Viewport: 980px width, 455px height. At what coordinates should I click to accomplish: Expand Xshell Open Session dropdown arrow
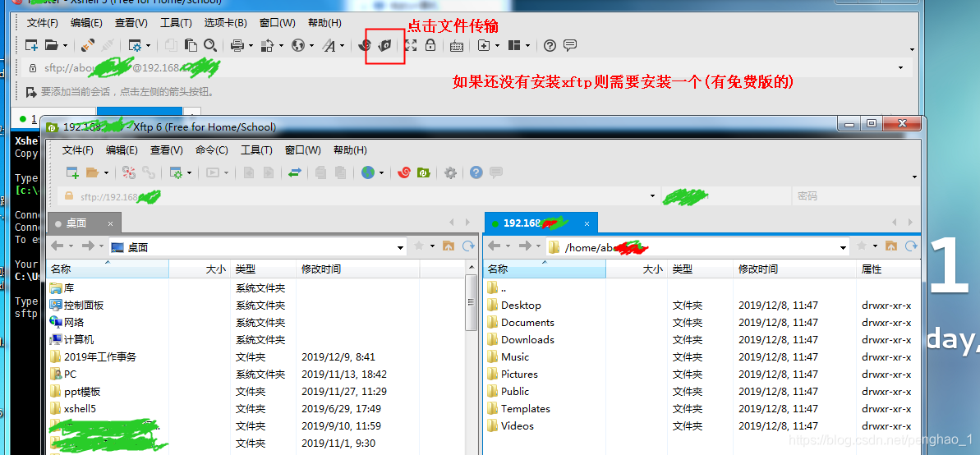65,46
